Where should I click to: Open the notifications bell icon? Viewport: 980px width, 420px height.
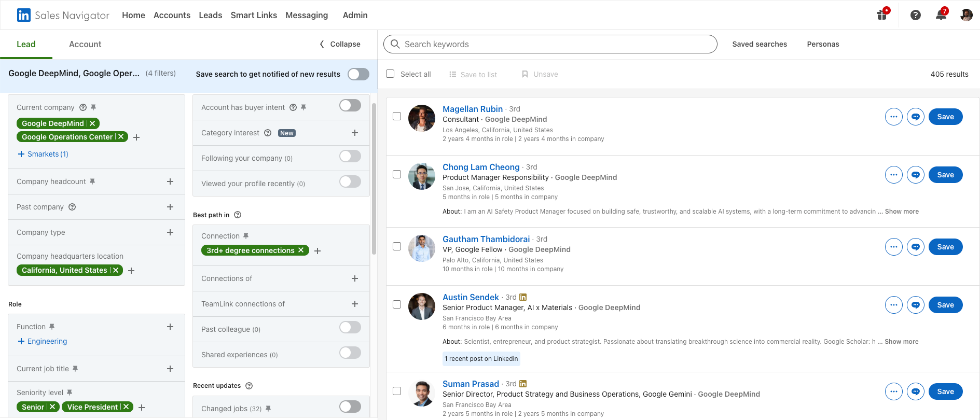coord(941,15)
